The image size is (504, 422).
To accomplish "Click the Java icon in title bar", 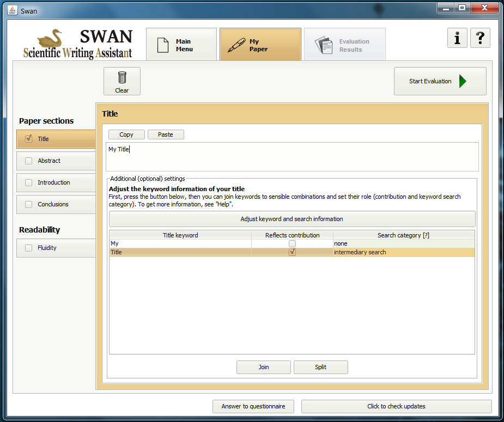I will pyautogui.click(x=12, y=10).
